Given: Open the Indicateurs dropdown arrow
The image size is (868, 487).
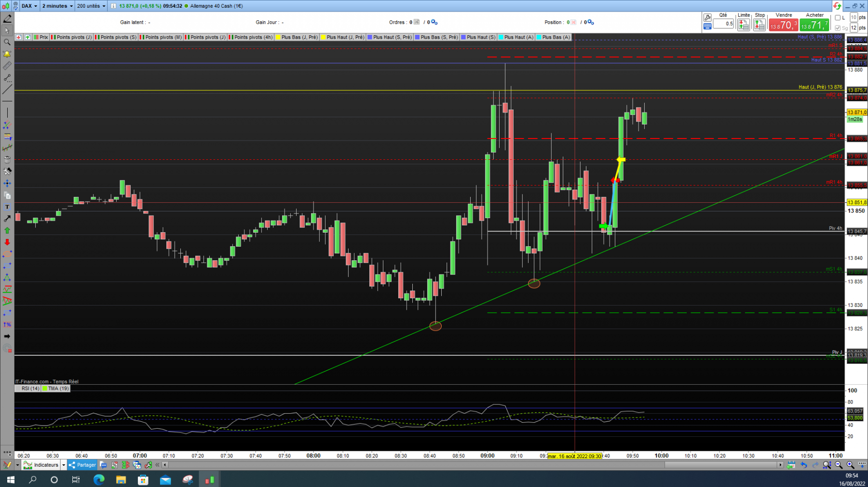Looking at the screenshot, I should coord(64,465).
